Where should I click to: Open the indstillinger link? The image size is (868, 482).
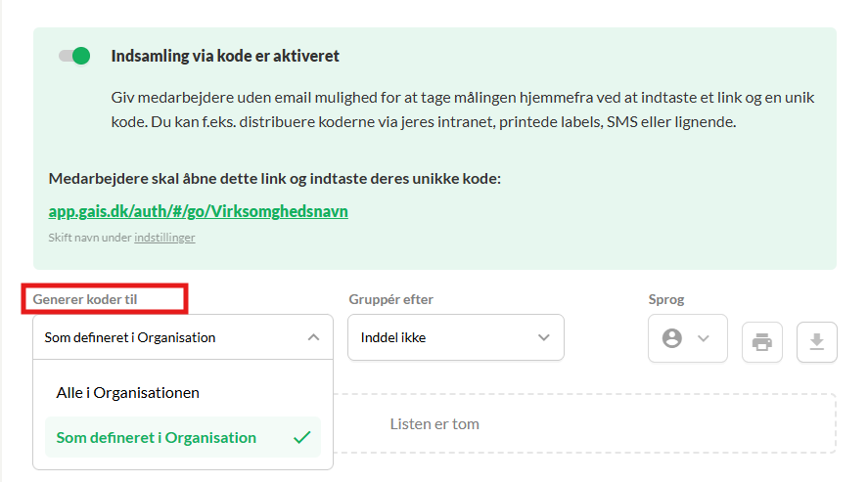[164, 238]
